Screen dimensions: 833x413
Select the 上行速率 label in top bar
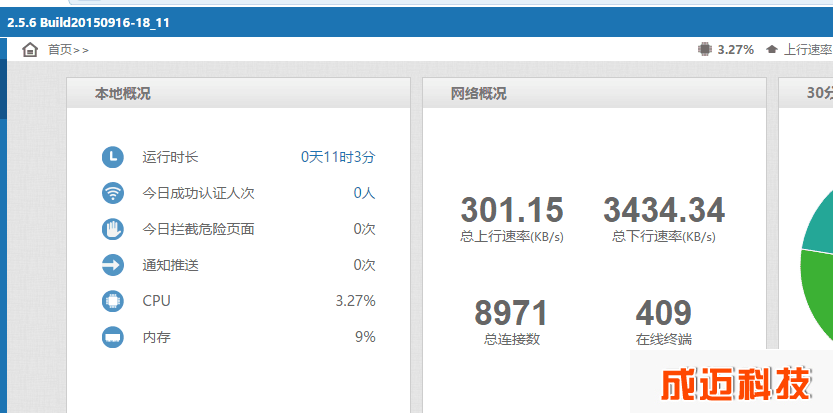(808, 50)
